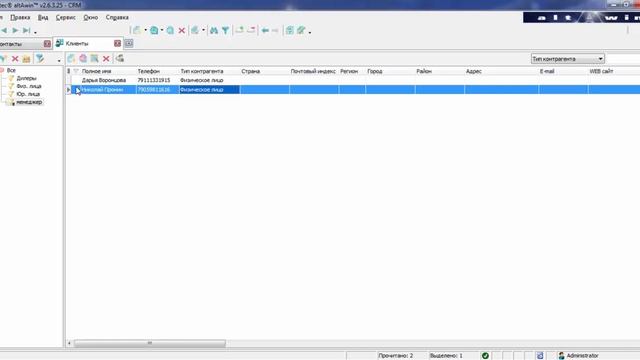Click the red X icon in clients list toolbar

coord(106,59)
